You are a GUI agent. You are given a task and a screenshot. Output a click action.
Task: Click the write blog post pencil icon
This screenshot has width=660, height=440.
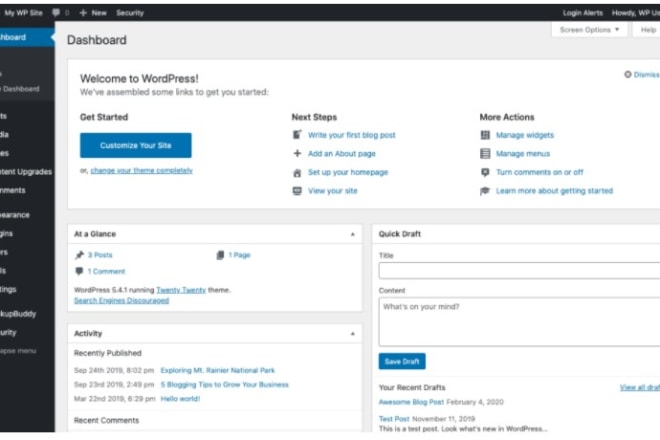(x=297, y=135)
